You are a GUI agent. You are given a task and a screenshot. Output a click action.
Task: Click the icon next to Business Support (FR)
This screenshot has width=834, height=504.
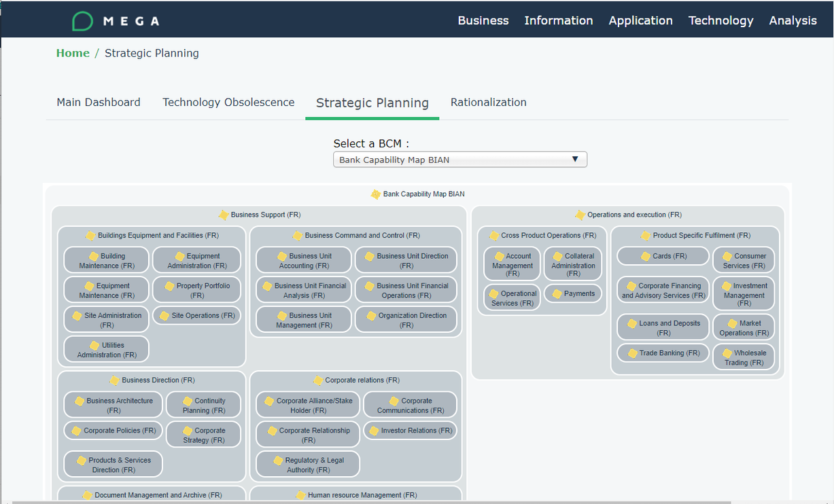223,215
